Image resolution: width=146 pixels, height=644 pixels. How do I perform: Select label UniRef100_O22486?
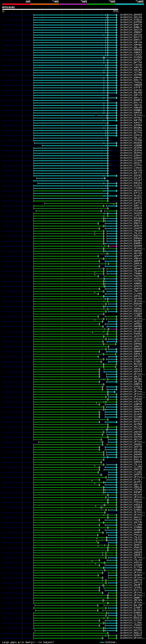tap(131, 161)
